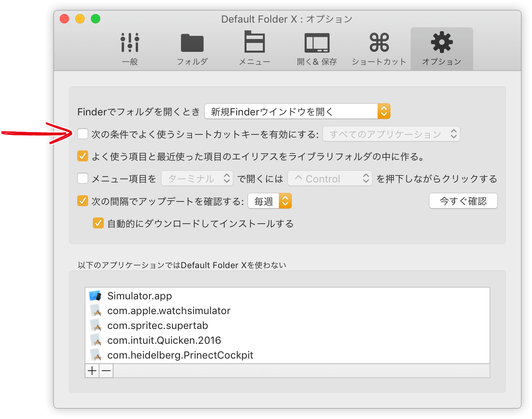The height and width of the screenshot is (419, 532).
Task: Select the com.heidelberg.PrinectCockpit row
Action: 287,355
